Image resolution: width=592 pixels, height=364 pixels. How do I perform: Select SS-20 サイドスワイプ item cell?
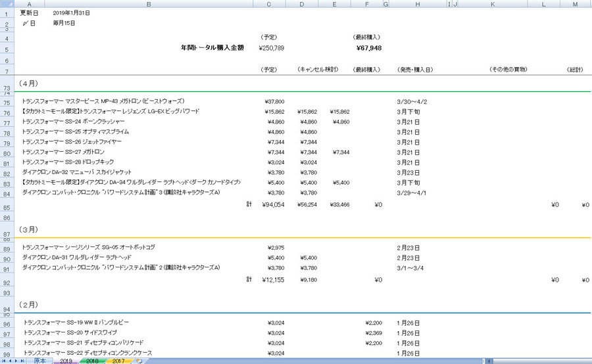click(x=70, y=332)
